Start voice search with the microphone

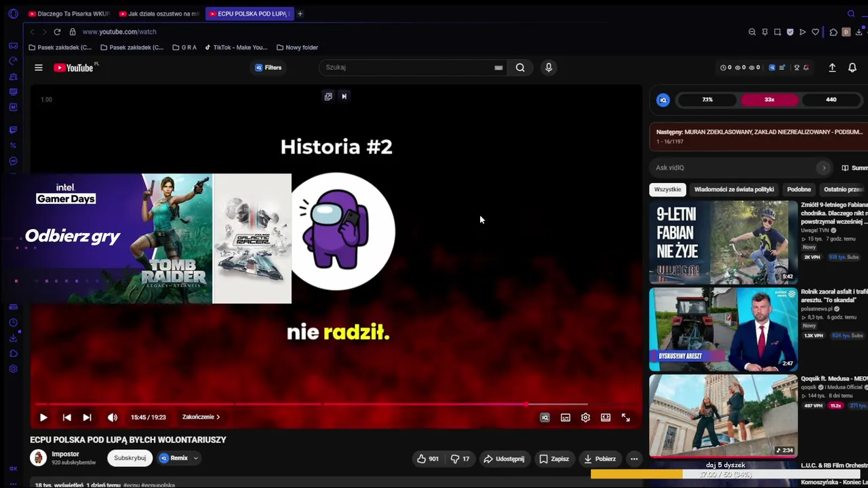549,68
